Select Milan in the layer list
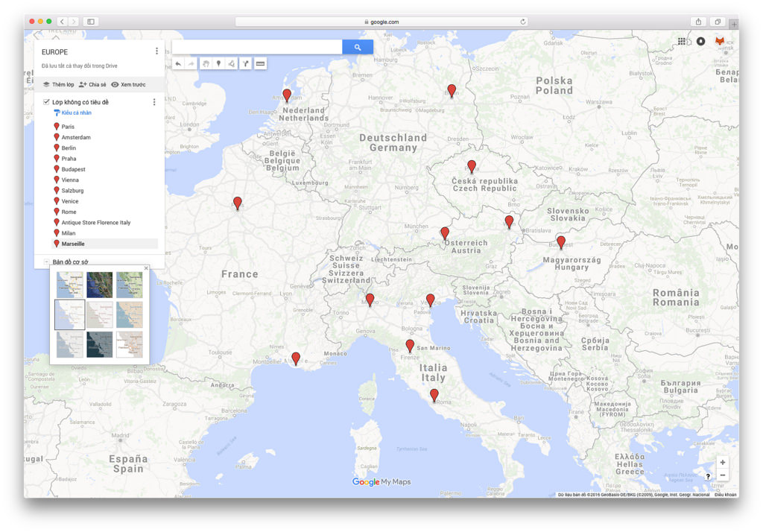 68,233
